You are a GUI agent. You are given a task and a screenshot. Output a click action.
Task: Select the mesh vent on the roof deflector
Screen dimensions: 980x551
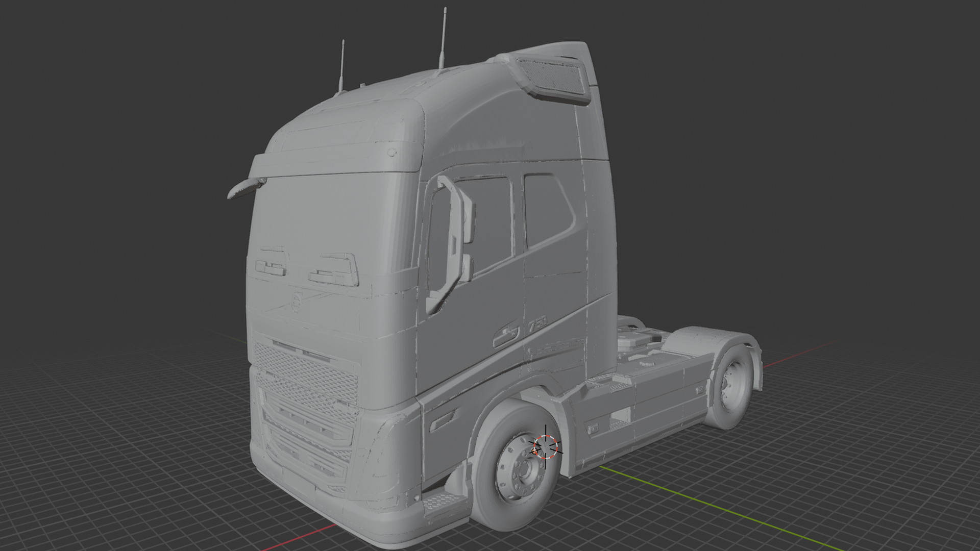click(552, 77)
